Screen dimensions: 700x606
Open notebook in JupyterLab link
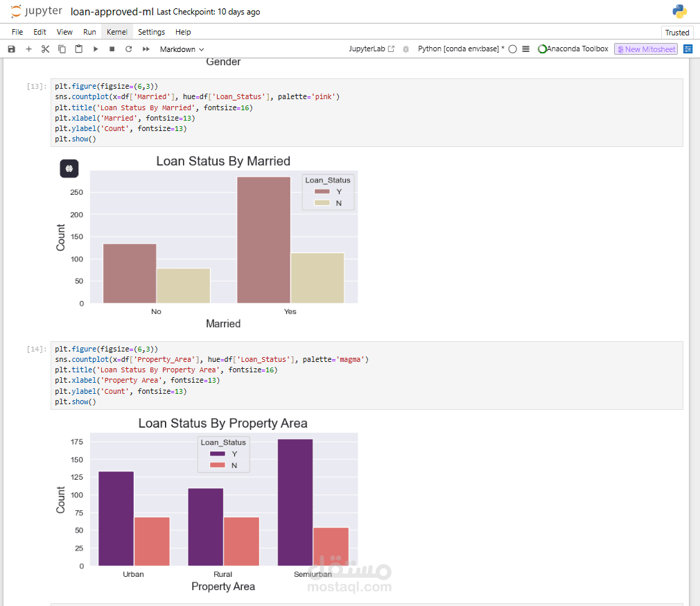point(371,49)
